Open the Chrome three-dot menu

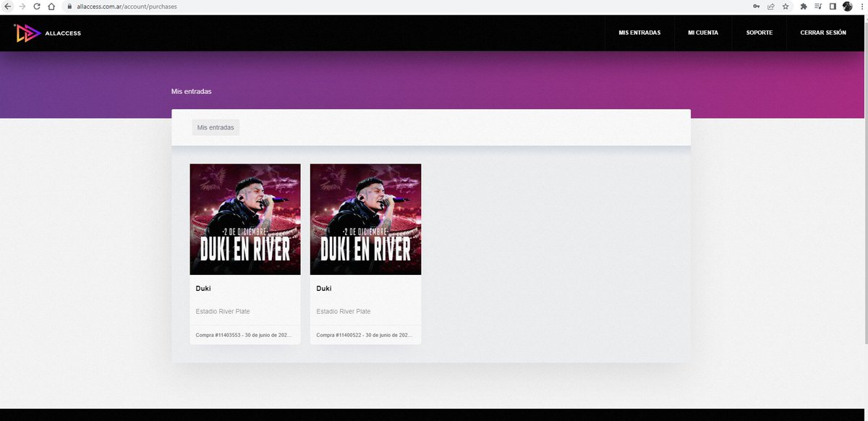(861, 6)
